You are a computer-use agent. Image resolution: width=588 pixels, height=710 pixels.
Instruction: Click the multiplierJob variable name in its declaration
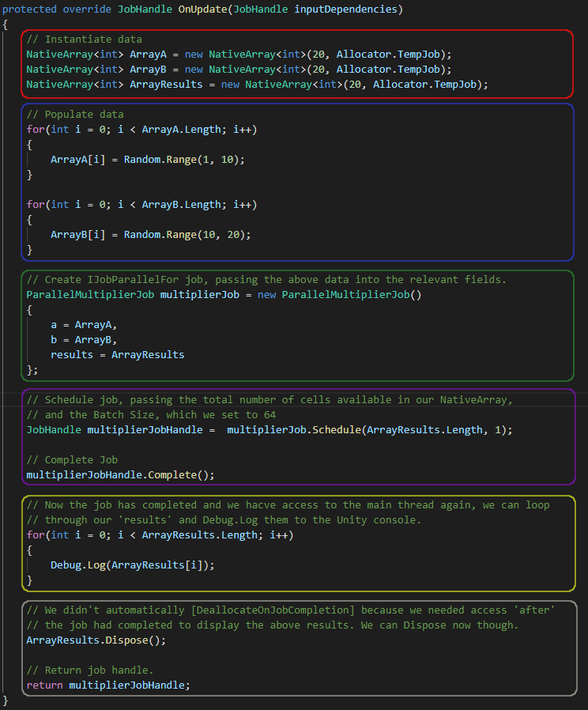[200, 294]
